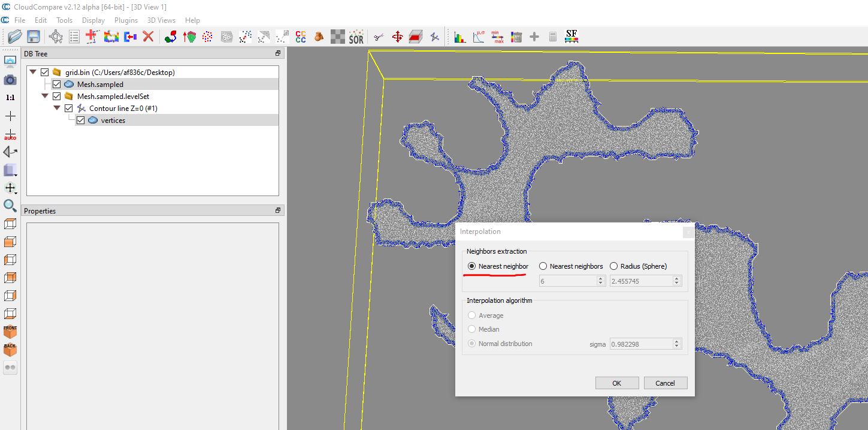Collapse the Contour line Z=0 node
The height and width of the screenshot is (430, 868).
coord(57,109)
